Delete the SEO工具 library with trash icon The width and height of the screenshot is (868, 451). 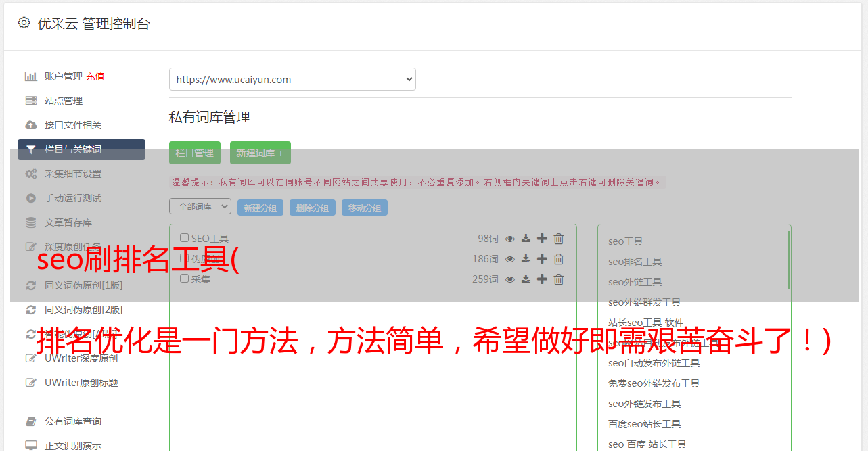pyautogui.click(x=559, y=239)
